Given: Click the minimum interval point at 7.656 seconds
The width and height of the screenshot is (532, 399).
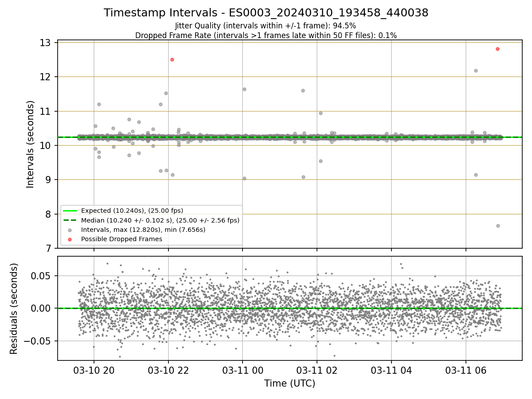Looking at the screenshot, I should pyautogui.click(x=498, y=226).
